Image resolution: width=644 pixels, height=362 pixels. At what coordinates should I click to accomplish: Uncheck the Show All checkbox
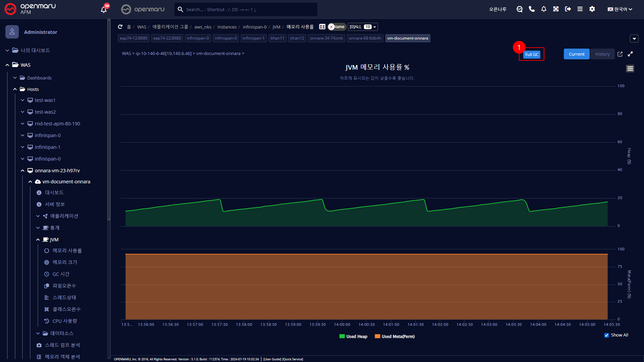point(606,335)
